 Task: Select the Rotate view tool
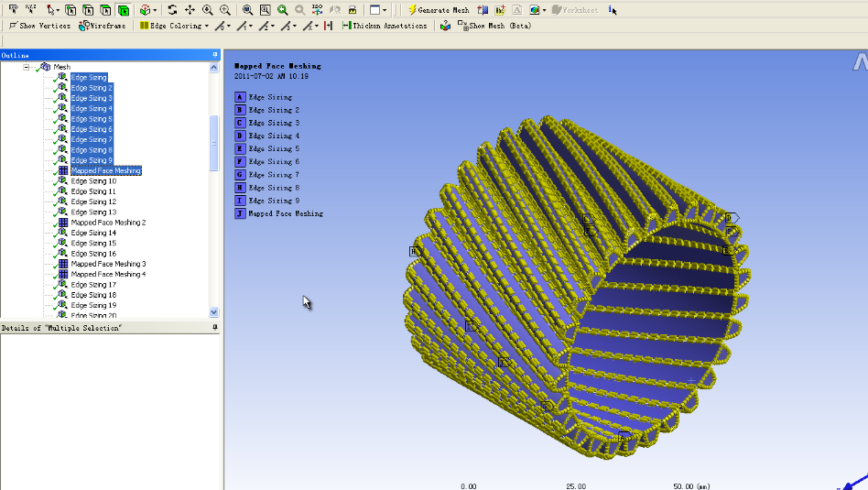point(173,10)
